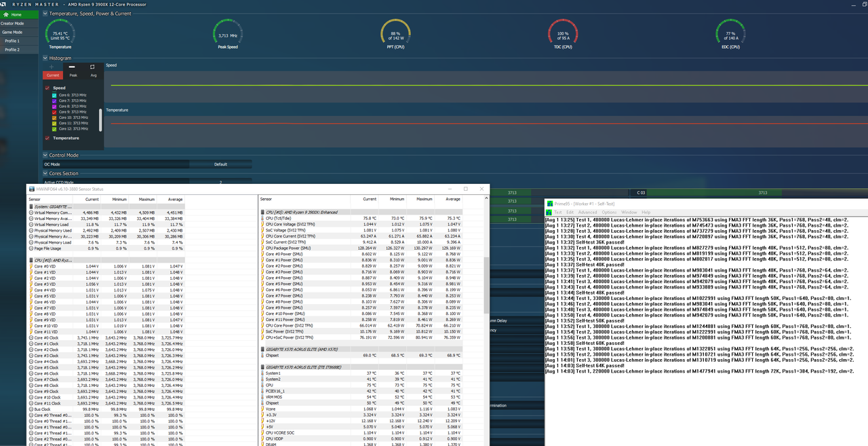This screenshot has height=446, width=868.
Task: Uncheck the Speed checkbox in Histogram
Action: [x=47, y=88]
